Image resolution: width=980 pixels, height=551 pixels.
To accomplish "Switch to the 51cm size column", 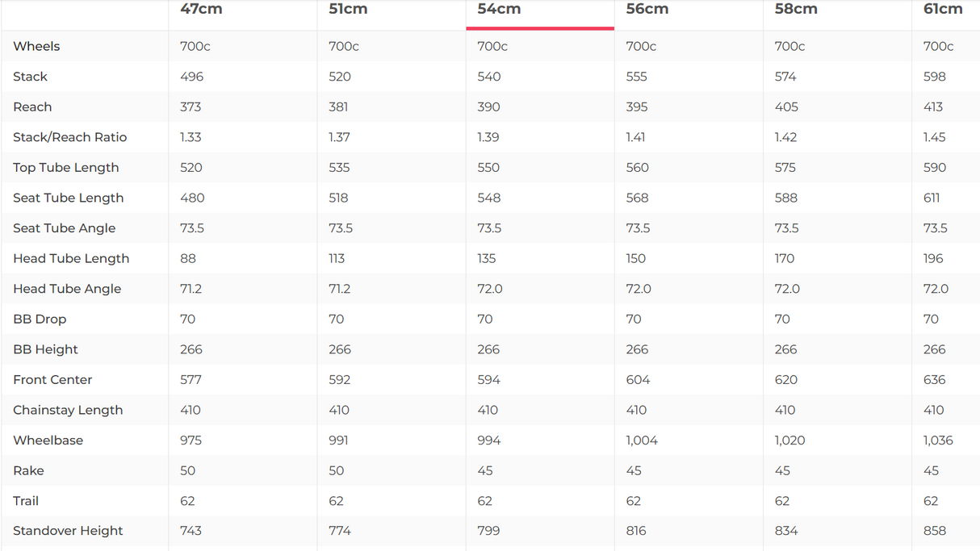I will (348, 10).
